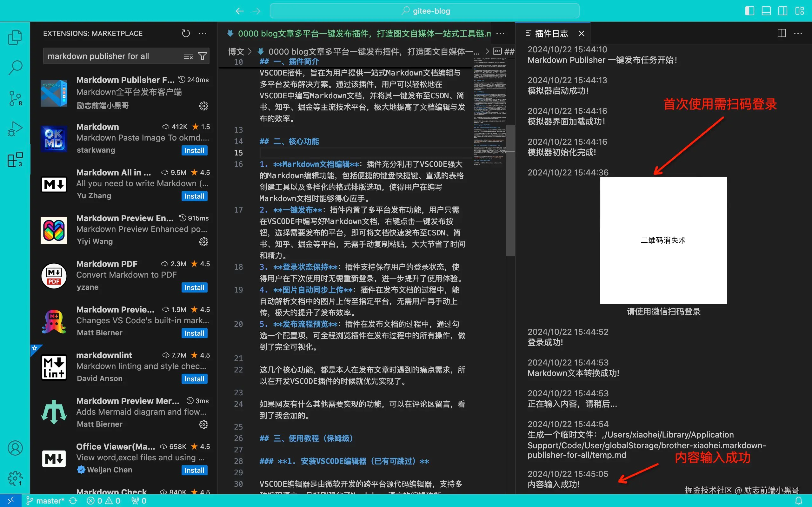The height and width of the screenshot is (507, 812).
Task: Open the Extensions view in activity bar
Action: (x=15, y=160)
